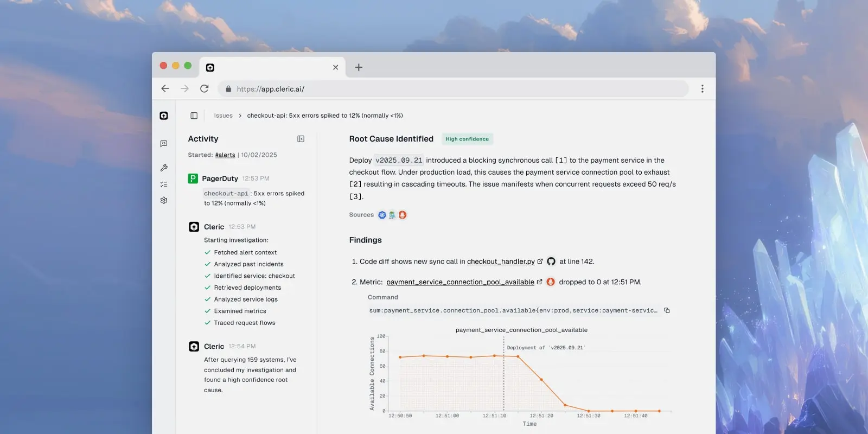The image size is (868, 434).
Task: Click 'Analyzed past incidents' step
Action: pyautogui.click(x=248, y=264)
